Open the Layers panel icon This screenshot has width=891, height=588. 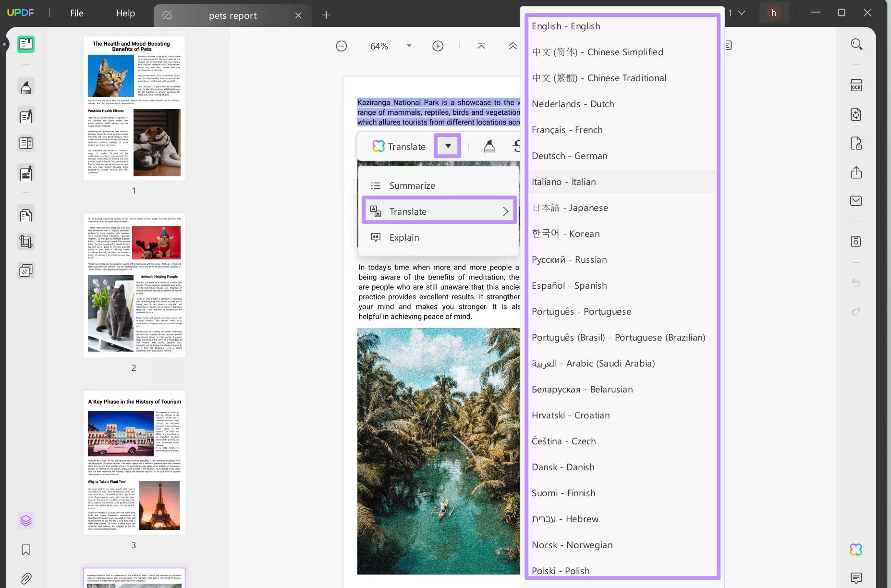26,521
